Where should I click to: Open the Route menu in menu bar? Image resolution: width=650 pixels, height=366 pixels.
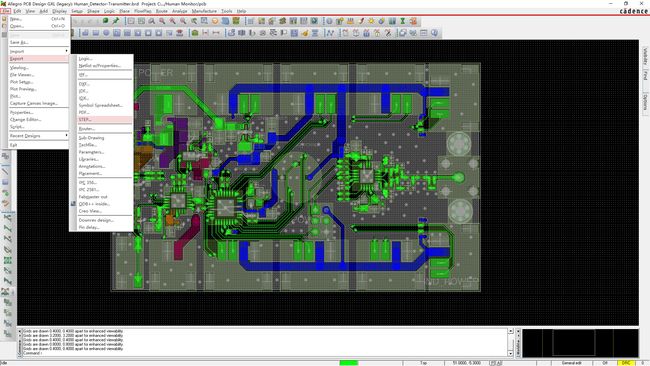162,11
